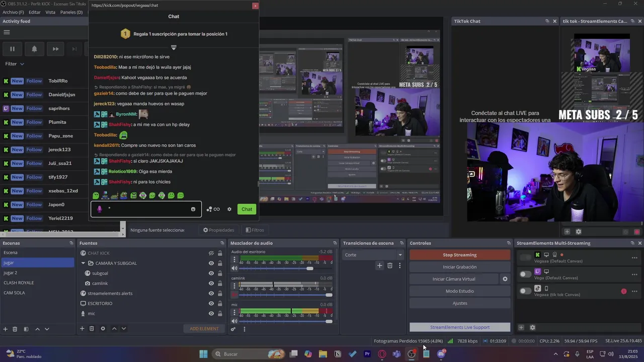
Task: Open mic audio options menu
Action: pyautogui.click(x=234, y=313)
